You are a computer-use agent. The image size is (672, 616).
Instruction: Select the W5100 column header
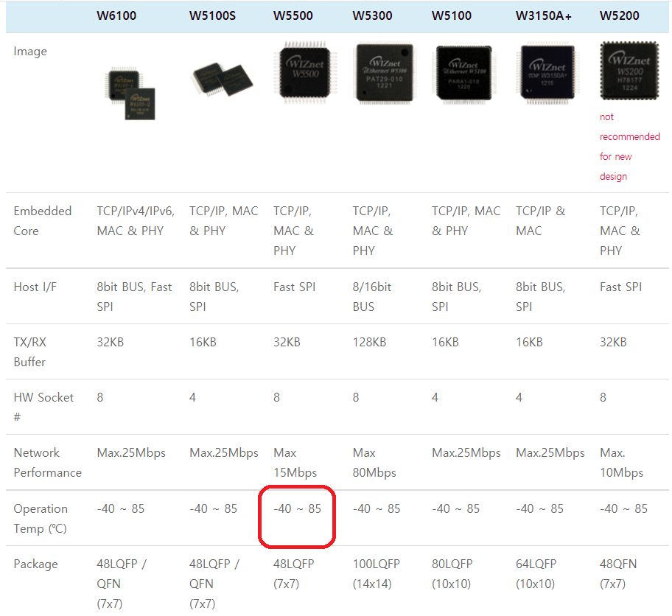coord(452,16)
